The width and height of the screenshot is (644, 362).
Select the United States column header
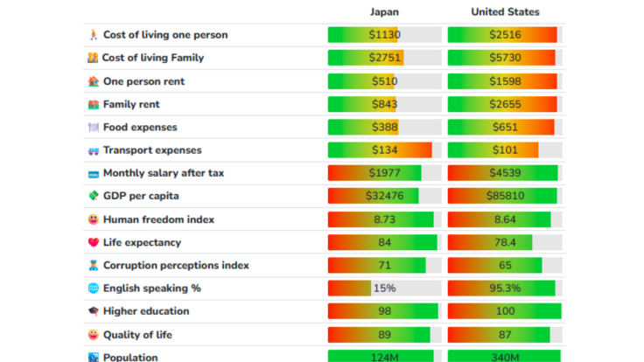click(505, 12)
